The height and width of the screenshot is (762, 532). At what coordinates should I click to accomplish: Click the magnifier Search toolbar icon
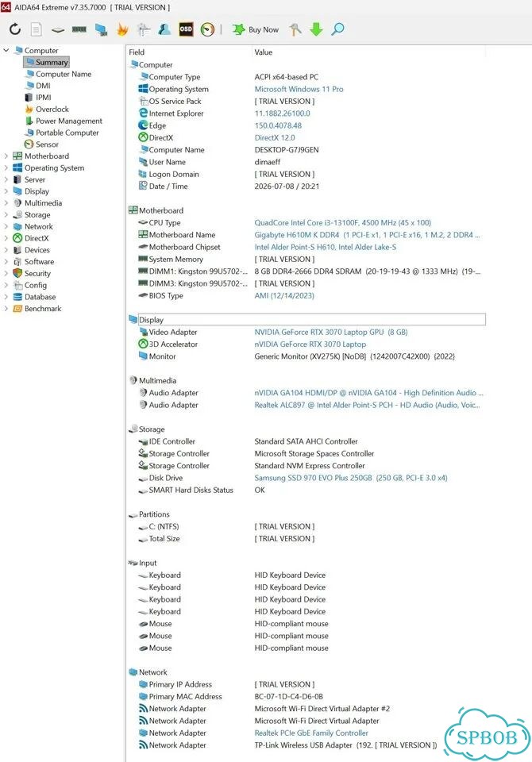(x=337, y=29)
